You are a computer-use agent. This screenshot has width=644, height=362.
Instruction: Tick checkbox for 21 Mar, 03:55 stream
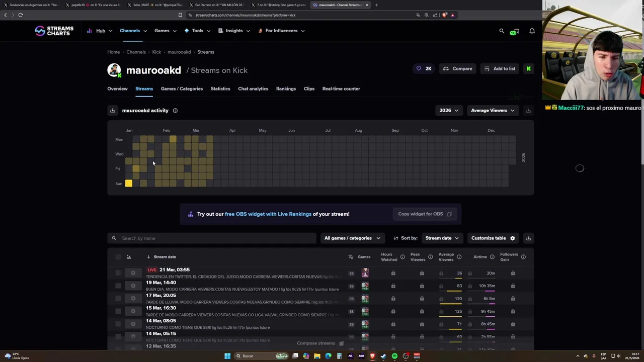(118, 273)
